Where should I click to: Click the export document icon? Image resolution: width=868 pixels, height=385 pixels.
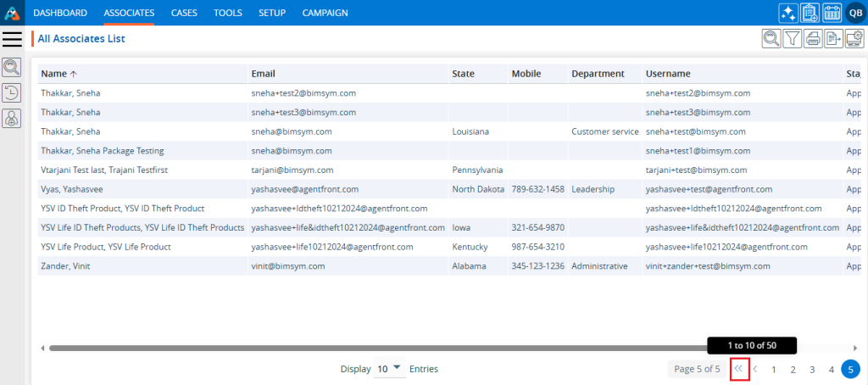click(x=833, y=38)
